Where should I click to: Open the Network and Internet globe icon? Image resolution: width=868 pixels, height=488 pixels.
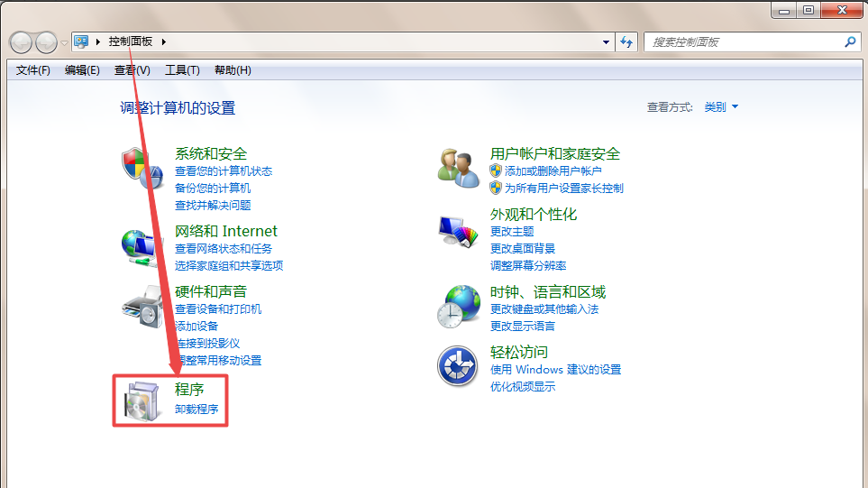coord(142,247)
